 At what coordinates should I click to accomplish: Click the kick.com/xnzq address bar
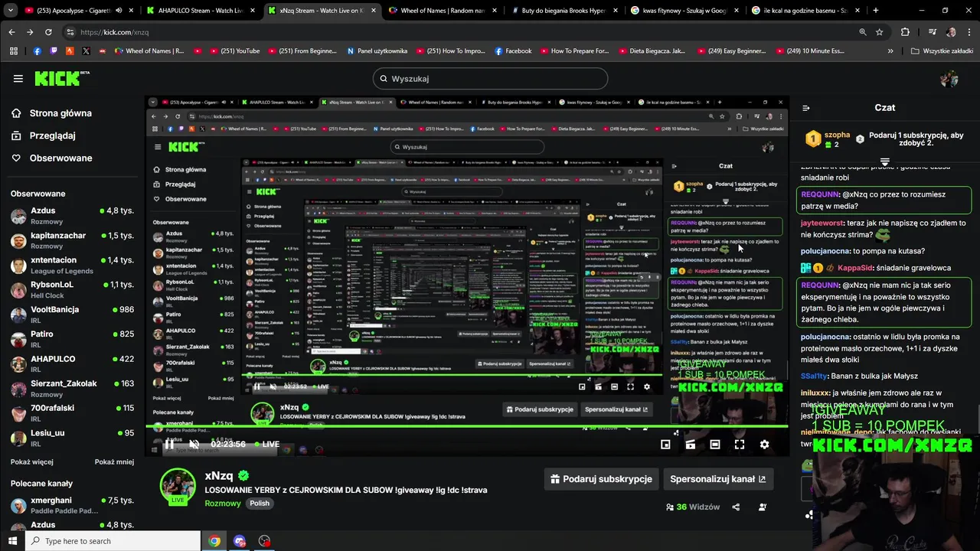point(459,32)
